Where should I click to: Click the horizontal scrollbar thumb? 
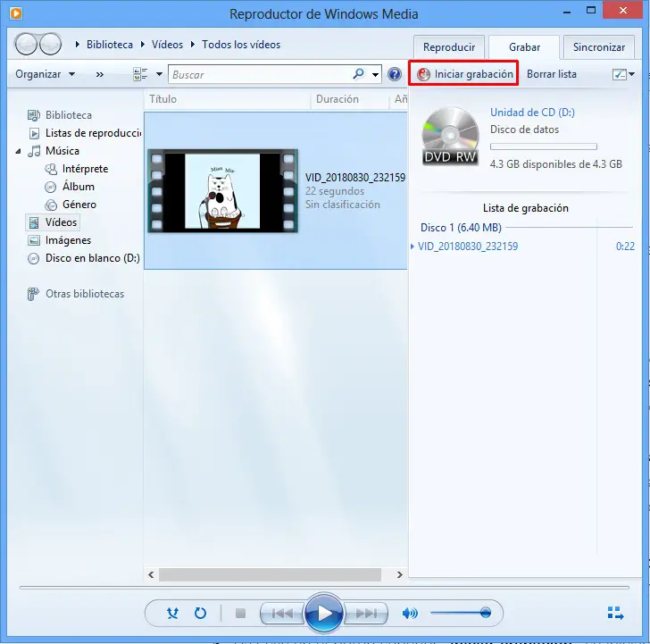pos(270,574)
